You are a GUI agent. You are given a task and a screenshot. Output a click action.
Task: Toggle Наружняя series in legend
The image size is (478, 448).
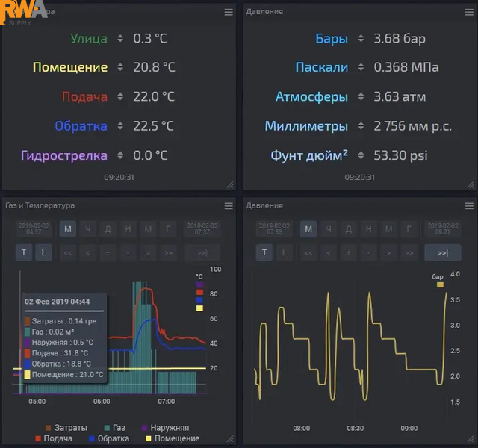pyautogui.click(x=165, y=428)
